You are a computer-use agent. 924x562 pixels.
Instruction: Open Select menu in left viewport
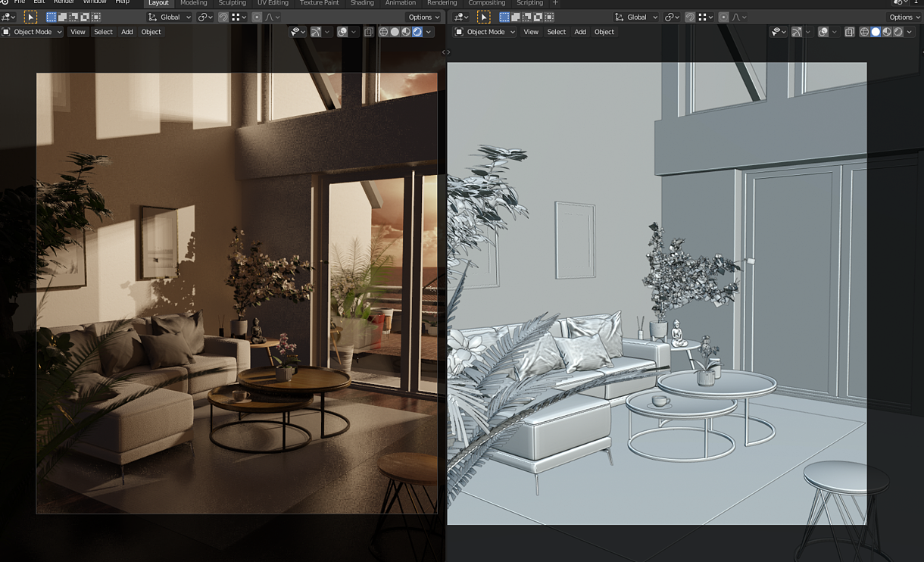tap(103, 32)
